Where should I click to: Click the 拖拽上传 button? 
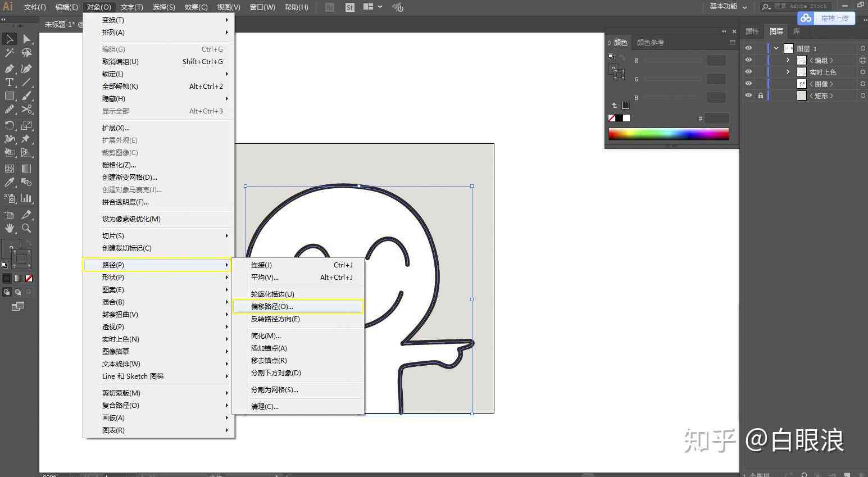coord(827,19)
